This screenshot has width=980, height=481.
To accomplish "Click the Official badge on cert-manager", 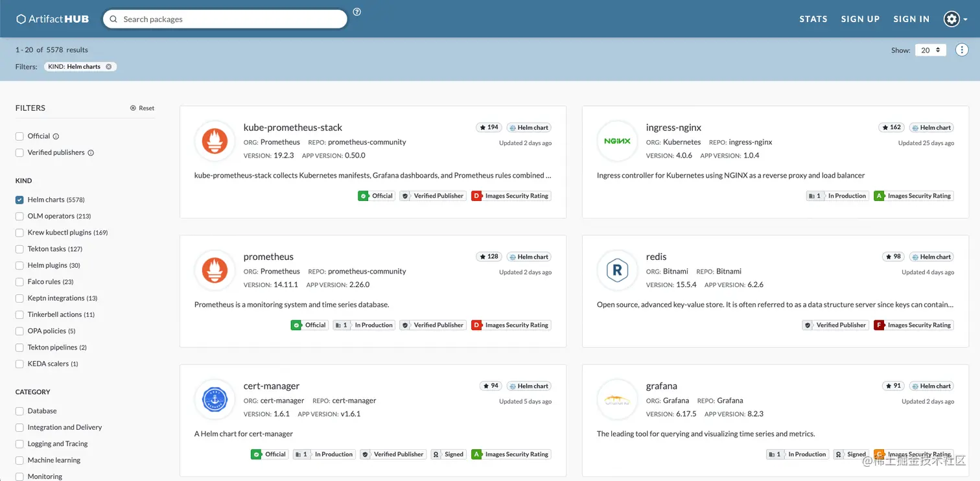I will tap(269, 454).
